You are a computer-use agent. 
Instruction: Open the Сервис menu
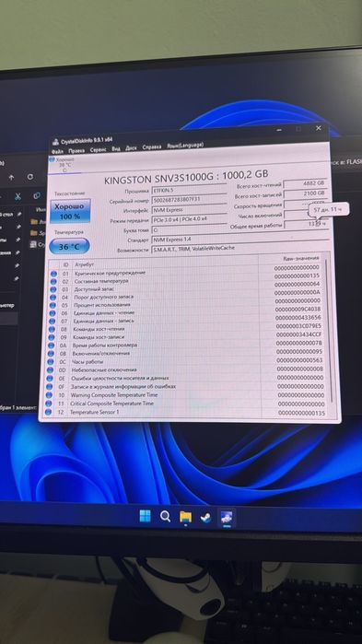coord(98,149)
